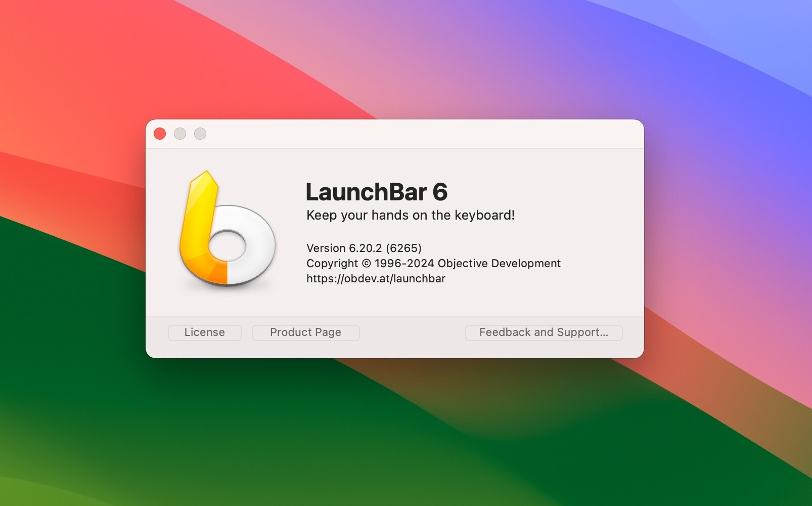This screenshot has height=506, width=812.
Task: Click the disabled minimize button
Action: tap(180, 134)
